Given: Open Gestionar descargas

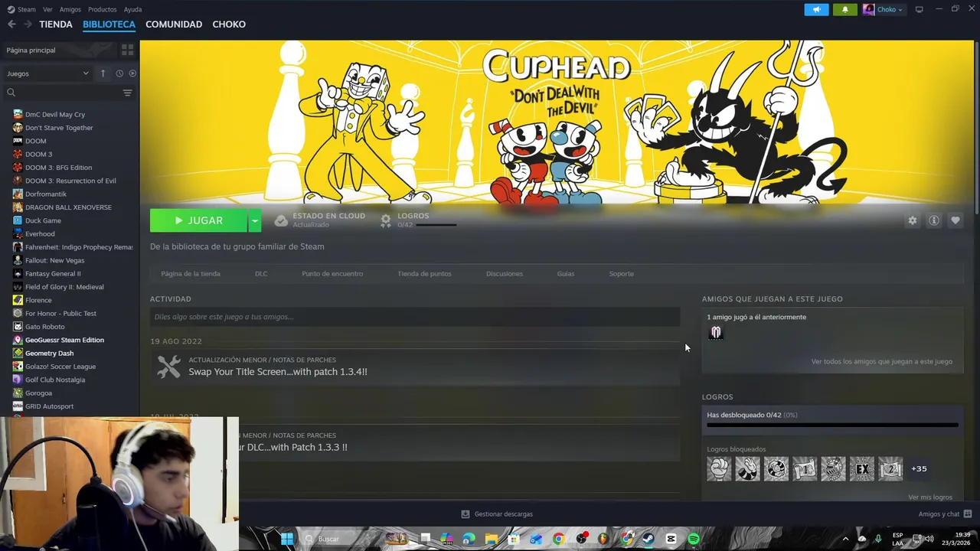Looking at the screenshot, I should click(x=497, y=514).
